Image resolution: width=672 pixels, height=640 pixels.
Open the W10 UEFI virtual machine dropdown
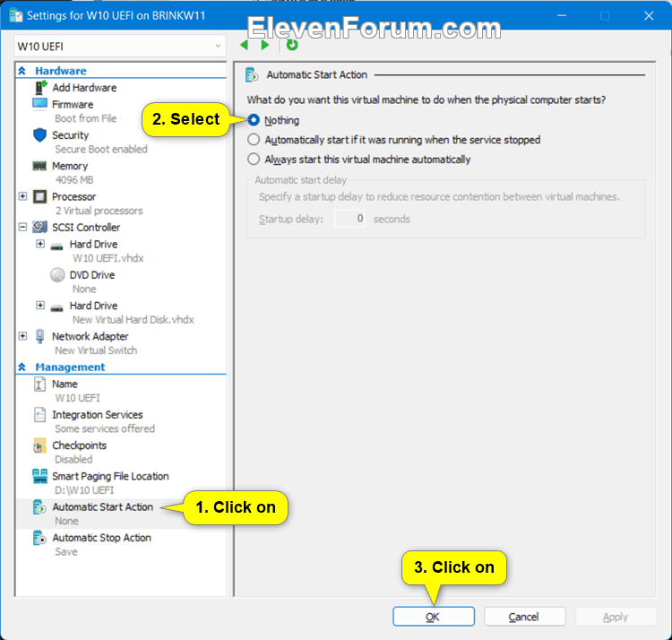pyautogui.click(x=120, y=46)
